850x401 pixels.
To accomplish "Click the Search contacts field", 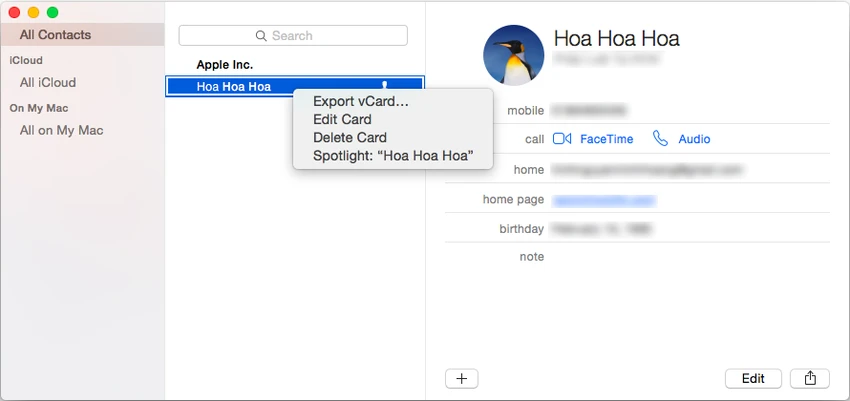I will coord(293,36).
